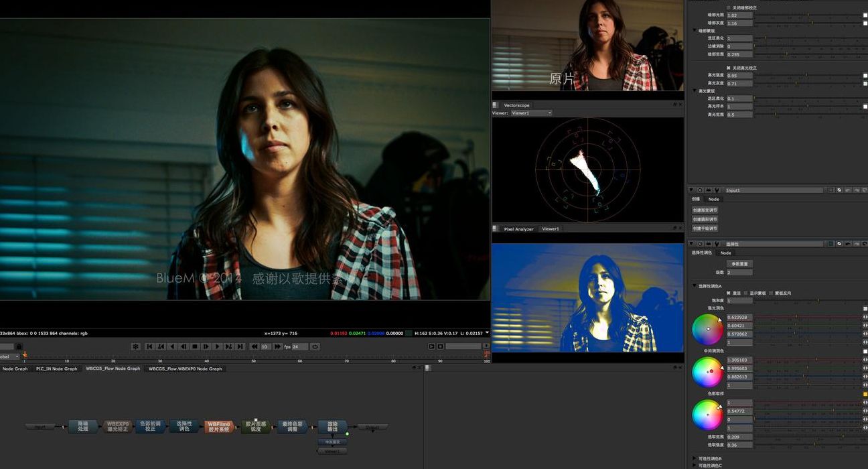Collapse the 高光蒙版 section

click(695, 91)
